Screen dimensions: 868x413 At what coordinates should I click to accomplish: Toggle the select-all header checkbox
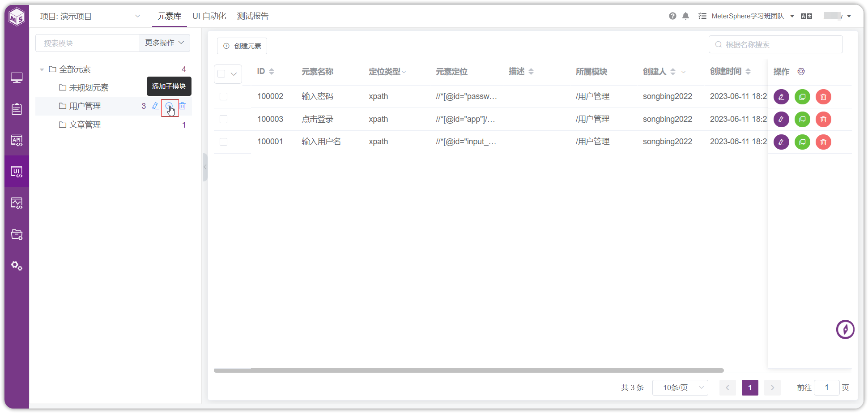coord(221,74)
